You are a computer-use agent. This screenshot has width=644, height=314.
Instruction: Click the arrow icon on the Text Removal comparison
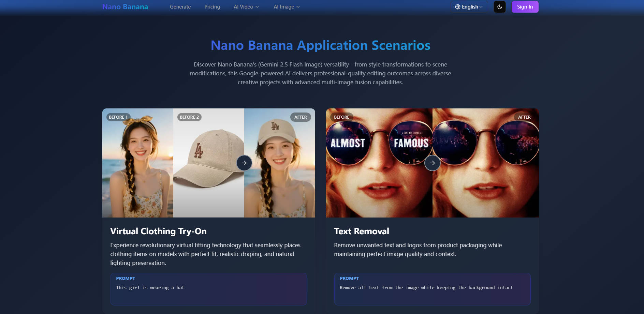[433, 163]
